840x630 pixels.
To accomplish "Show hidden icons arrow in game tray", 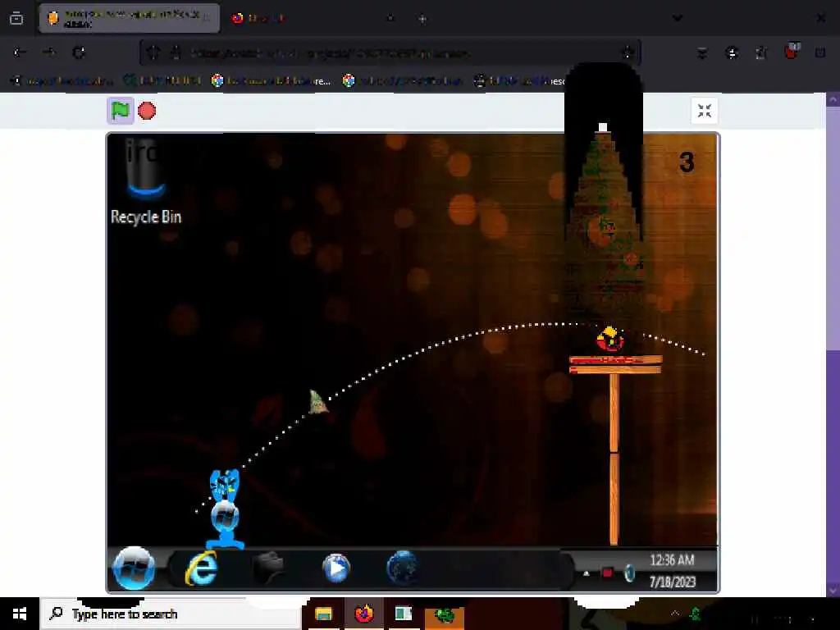I will pyautogui.click(x=586, y=573).
